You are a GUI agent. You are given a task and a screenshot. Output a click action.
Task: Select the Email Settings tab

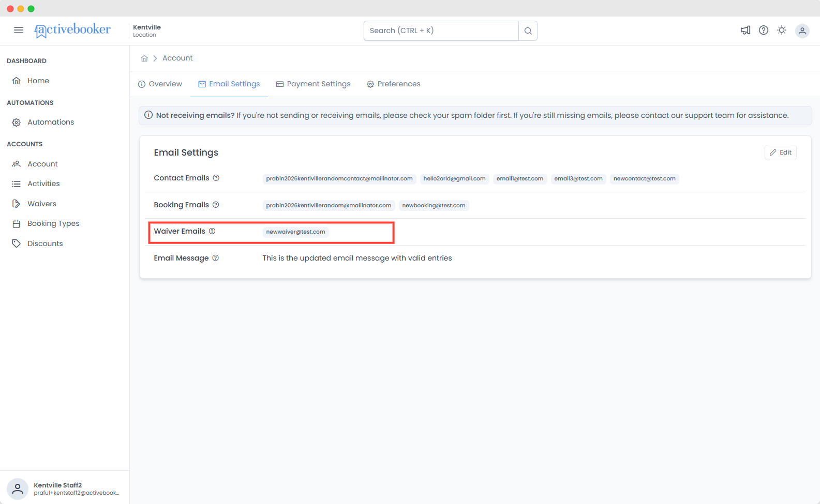click(229, 84)
